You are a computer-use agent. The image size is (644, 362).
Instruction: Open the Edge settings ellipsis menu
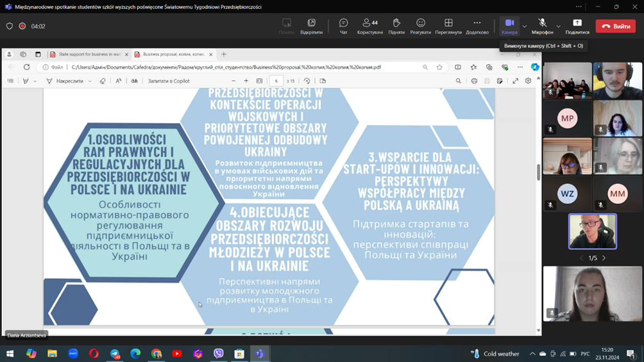point(520,67)
